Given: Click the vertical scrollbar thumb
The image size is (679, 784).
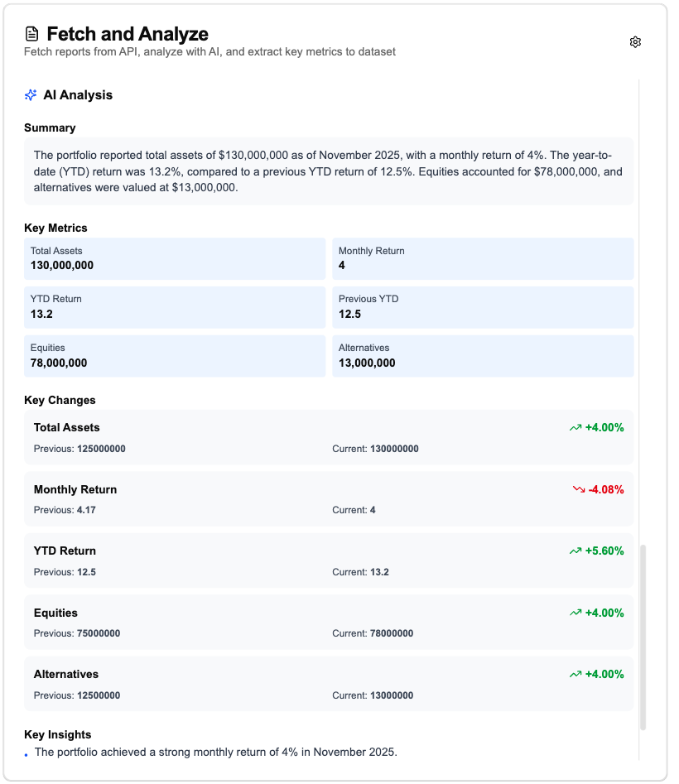Looking at the screenshot, I should point(643,637).
